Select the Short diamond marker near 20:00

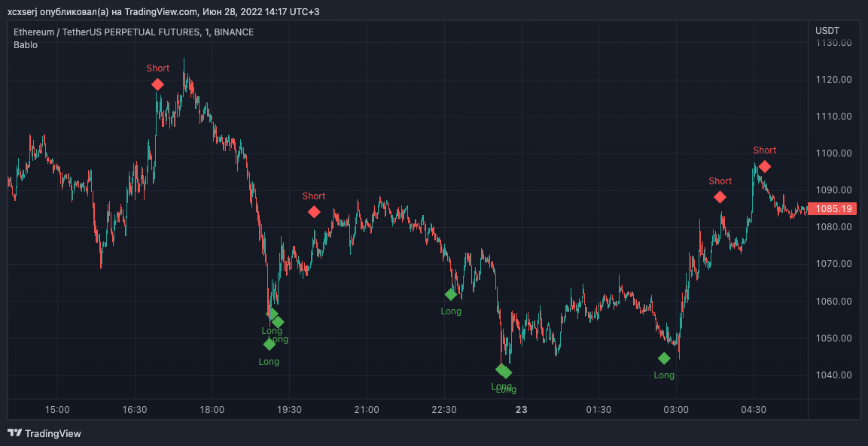pos(314,212)
